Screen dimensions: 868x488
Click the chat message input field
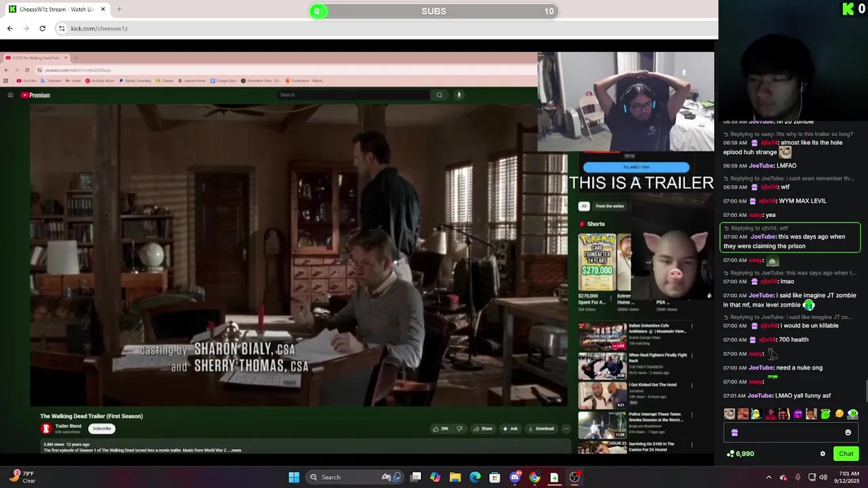(x=791, y=432)
